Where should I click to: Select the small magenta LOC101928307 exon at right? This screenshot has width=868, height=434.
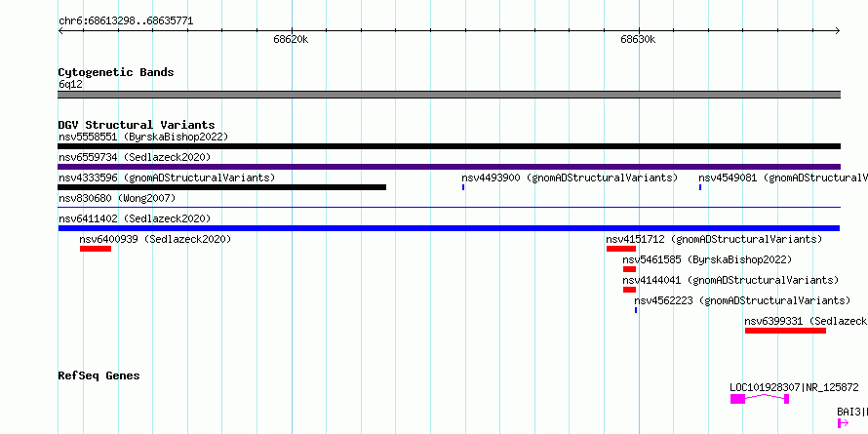click(787, 399)
